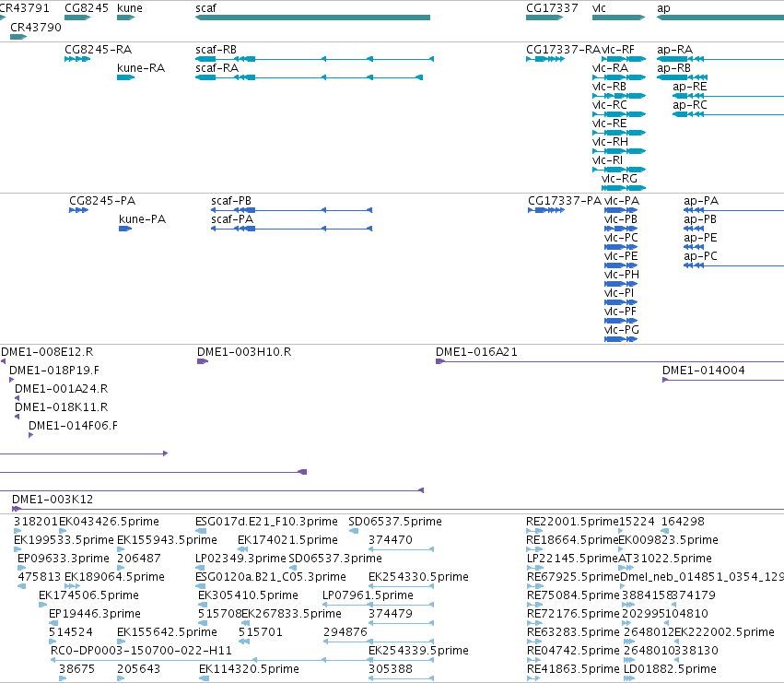Screen dimensions: 784x683
Task: Click the vlc-PF protein label
Action: click(x=620, y=312)
